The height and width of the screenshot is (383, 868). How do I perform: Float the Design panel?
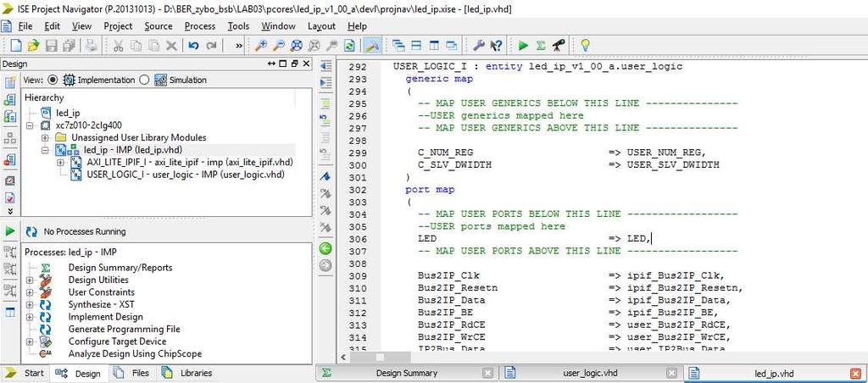294,64
